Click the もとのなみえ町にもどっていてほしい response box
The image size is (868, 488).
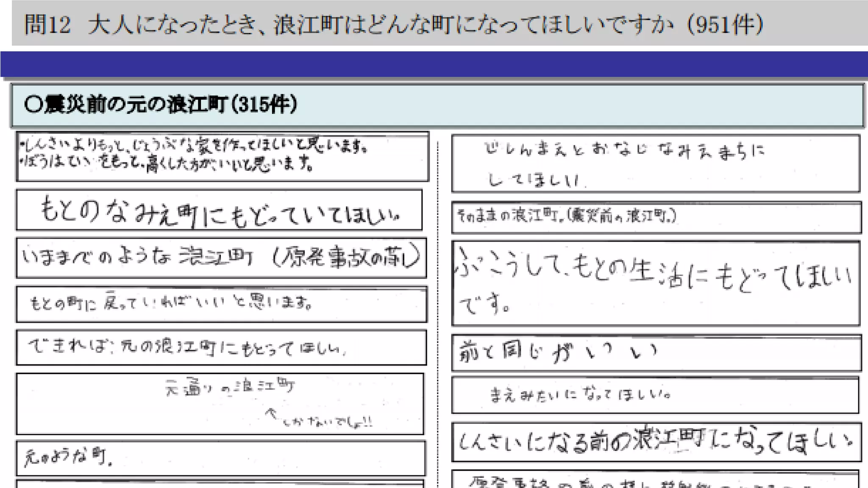click(219, 210)
